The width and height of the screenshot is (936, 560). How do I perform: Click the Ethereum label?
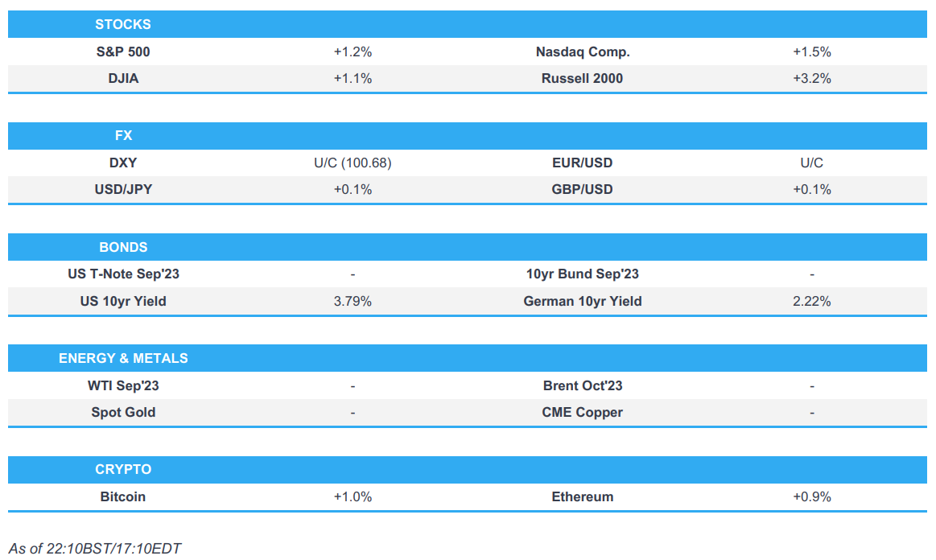click(x=582, y=496)
